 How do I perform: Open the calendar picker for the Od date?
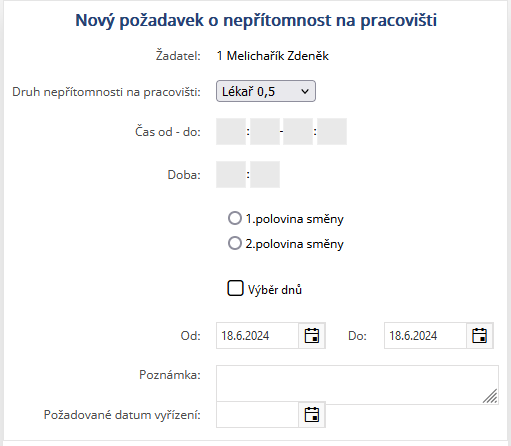(312, 335)
